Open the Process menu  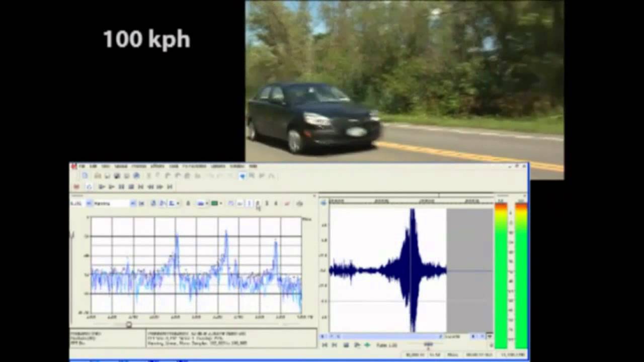click(139, 166)
